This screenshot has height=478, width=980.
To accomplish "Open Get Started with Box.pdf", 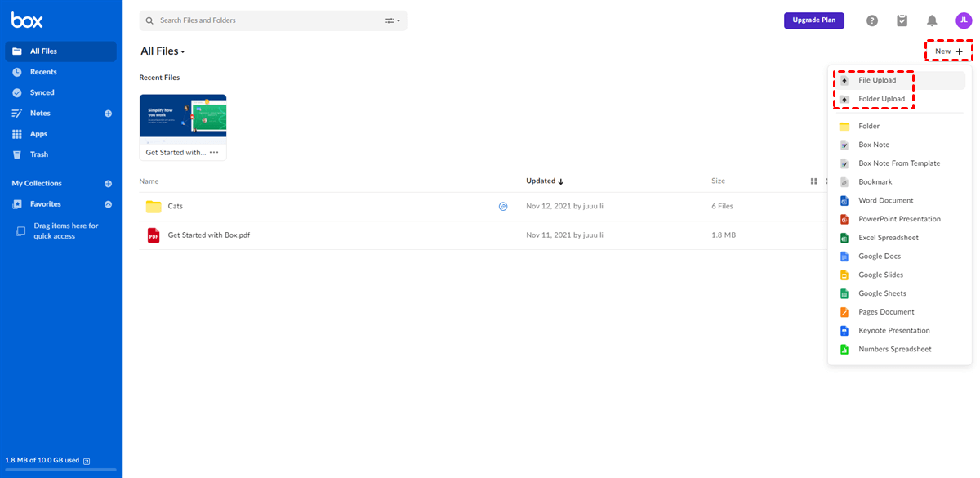I will point(209,235).
